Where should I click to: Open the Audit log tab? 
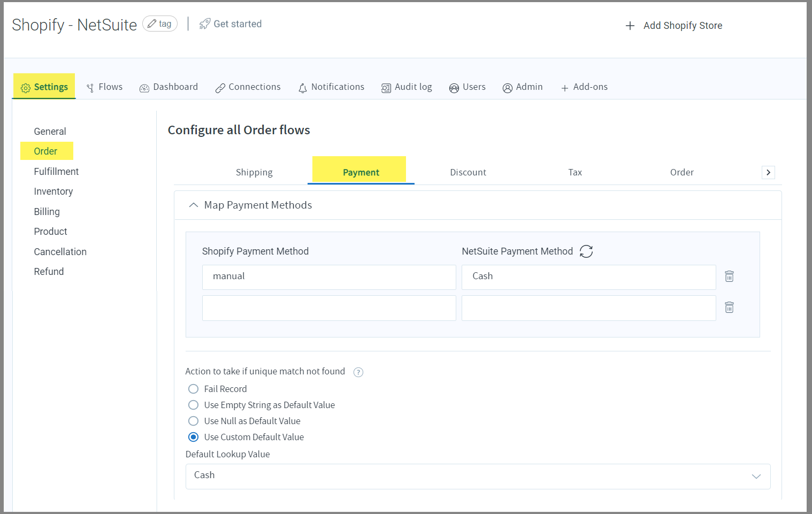coord(407,87)
